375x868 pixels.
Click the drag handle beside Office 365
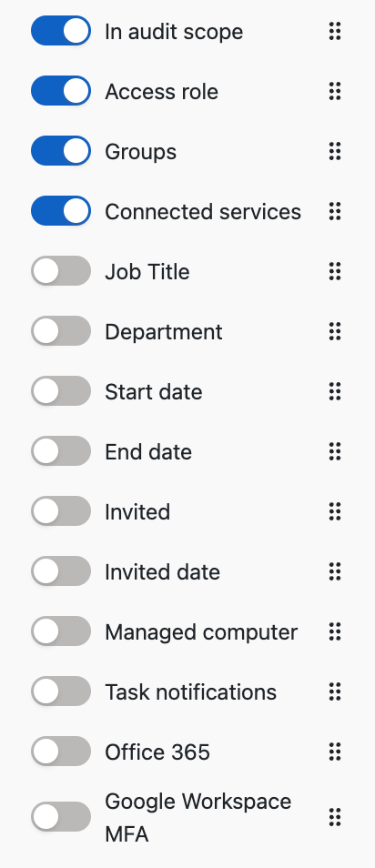[335, 752]
